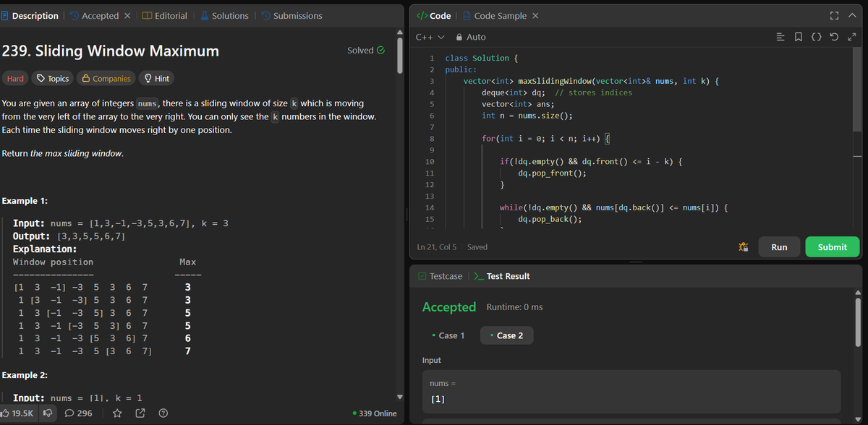This screenshot has width=868, height=425.
Task: Click the description scroll down arrow
Action: pos(400,396)
